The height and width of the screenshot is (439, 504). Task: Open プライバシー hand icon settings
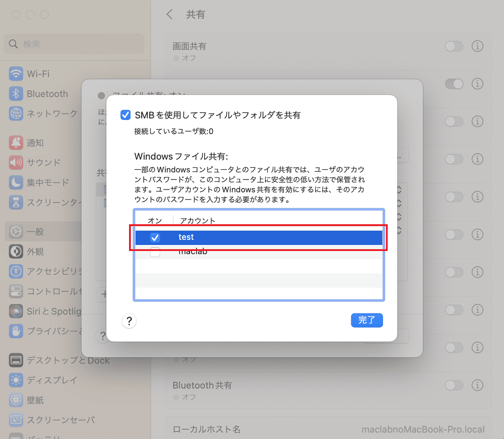click(x=16, y=331)
